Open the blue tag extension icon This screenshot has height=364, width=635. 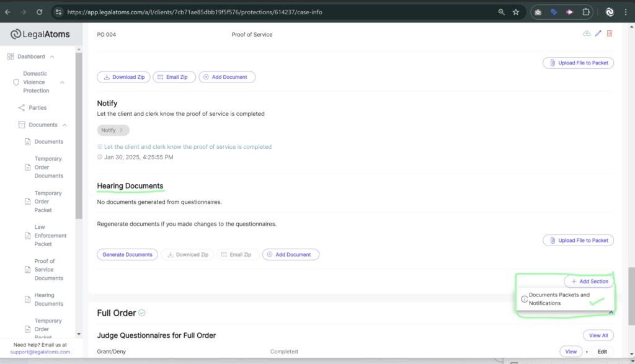point(554,12)
